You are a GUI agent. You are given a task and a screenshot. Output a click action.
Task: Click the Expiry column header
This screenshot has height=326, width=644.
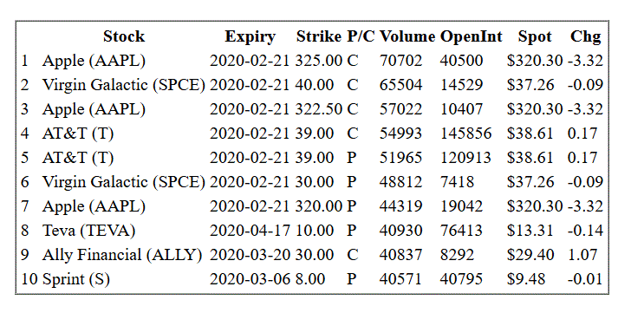point(250,36)
